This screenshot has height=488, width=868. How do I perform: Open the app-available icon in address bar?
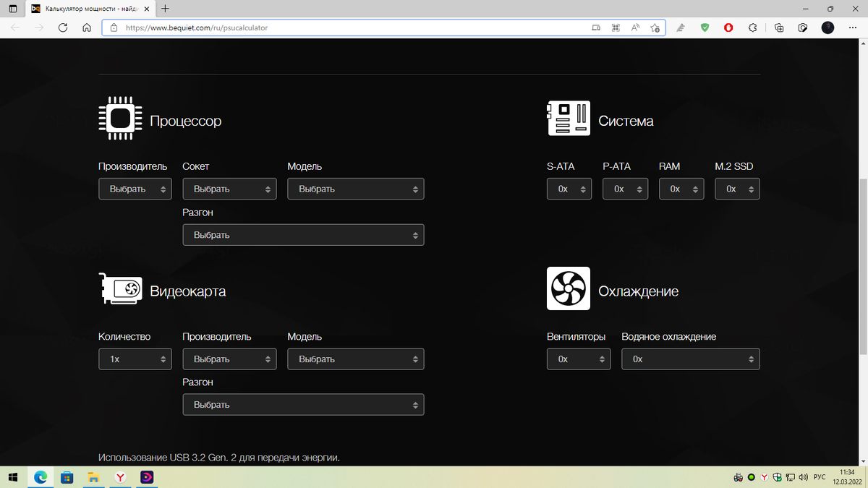coord(596,27)
